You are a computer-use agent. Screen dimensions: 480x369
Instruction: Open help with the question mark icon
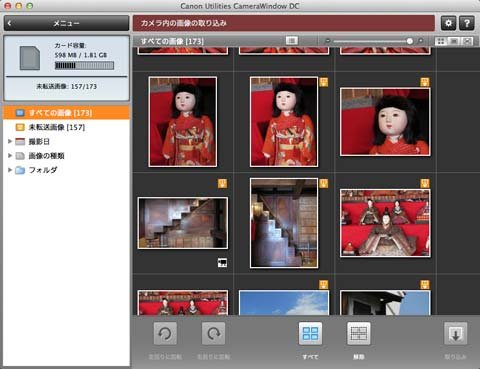(x=467, y=23)
